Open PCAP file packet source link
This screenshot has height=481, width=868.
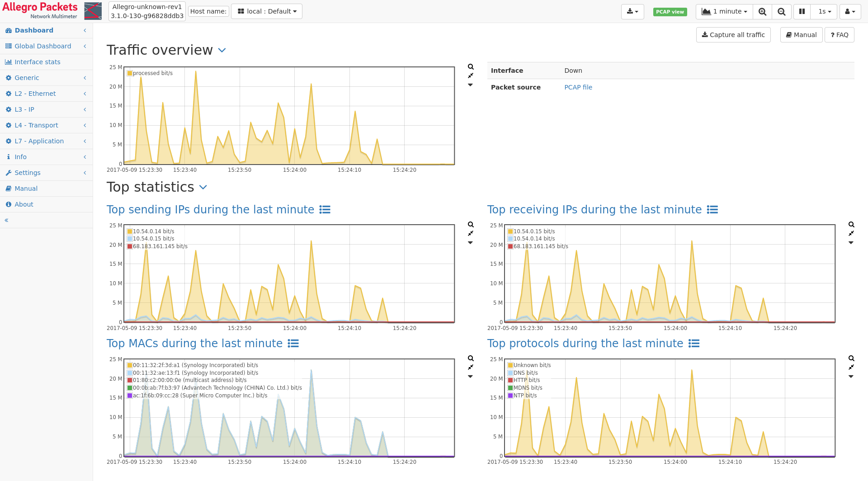click(578, 87)
